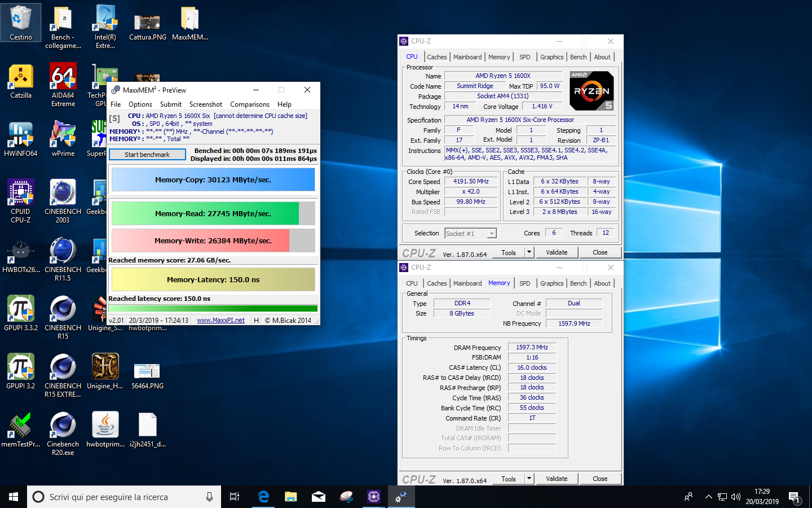Launch Catzilla benchmark icon

click(x=21, y=81)
